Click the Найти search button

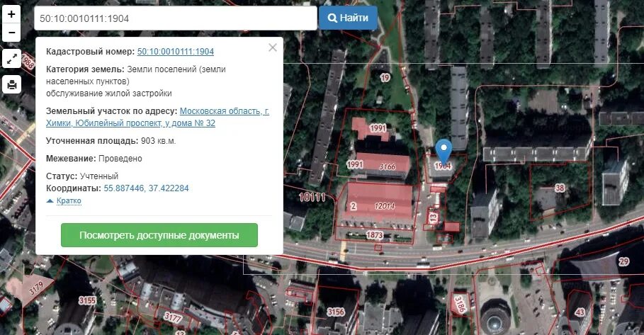coord(348,18)
